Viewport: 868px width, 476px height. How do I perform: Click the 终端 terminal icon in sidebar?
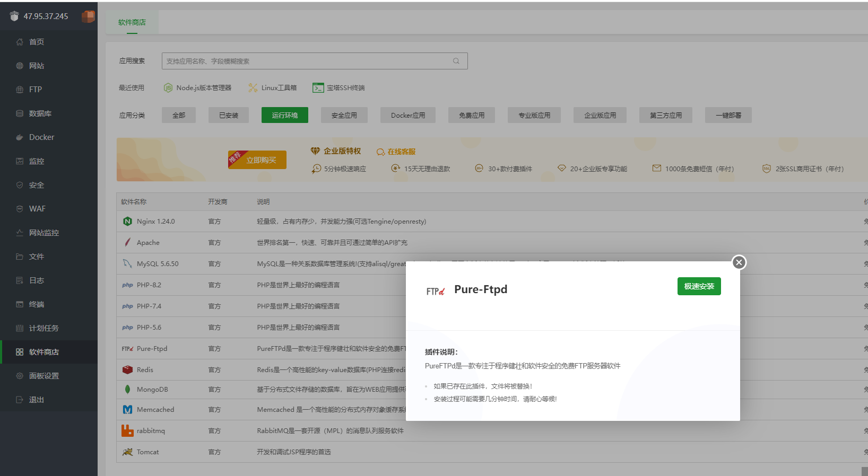(x=20, y=304)
